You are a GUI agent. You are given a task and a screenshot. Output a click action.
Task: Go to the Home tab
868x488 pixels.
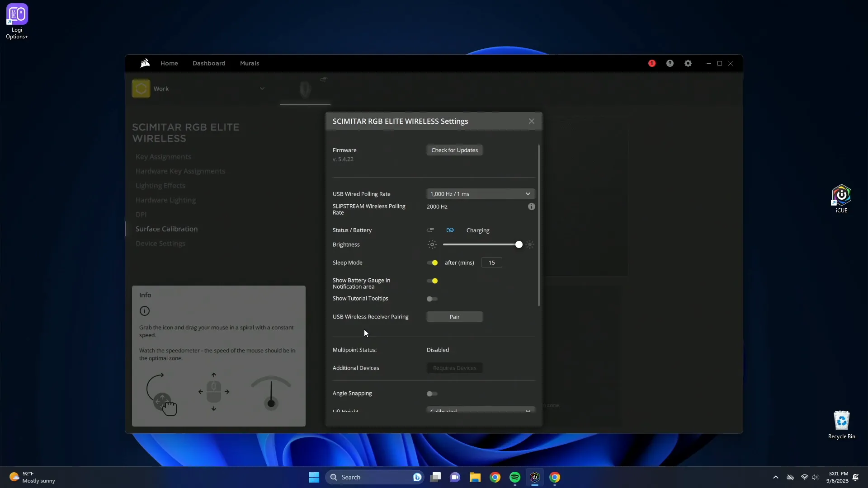click(169, 63)
